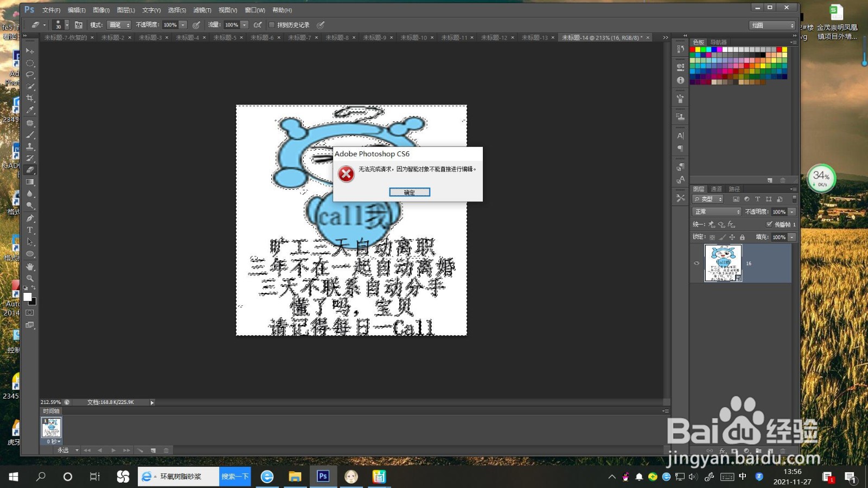The width and height of the screenshot is (868, 488).
Task: Select the Crop tool
Action: 30,98
